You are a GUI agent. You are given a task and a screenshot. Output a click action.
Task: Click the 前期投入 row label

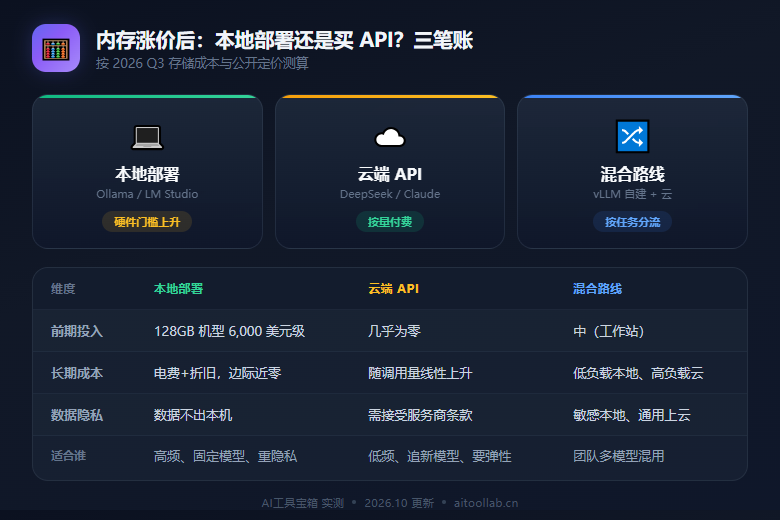(77, 331)
